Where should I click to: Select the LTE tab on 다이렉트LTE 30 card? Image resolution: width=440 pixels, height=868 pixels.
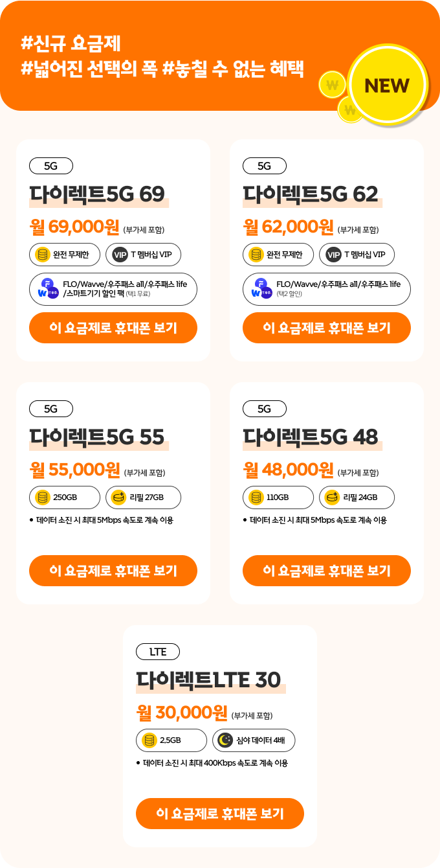[158, 652]
